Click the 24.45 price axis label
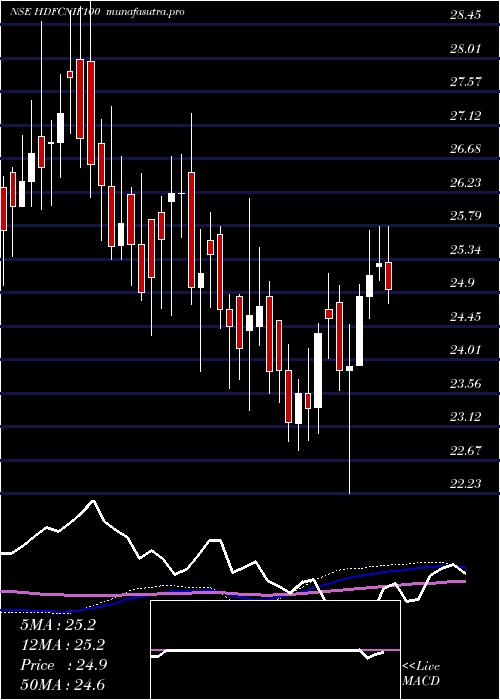Viewport: 500px width, 700px height. (465, 317)
